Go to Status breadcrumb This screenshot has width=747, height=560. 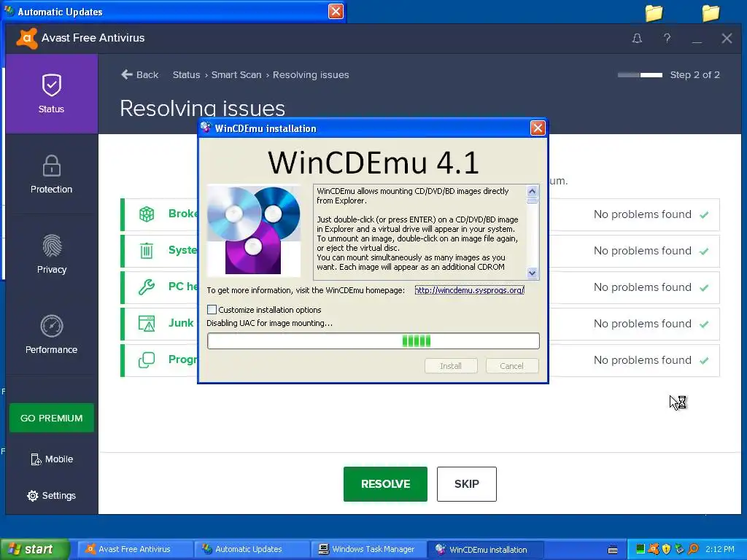tap(186, 75)
